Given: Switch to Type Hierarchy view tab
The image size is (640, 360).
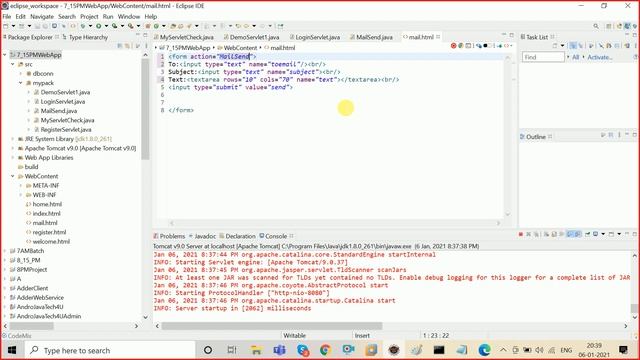Looking at the screenshot, I should 85,37.
